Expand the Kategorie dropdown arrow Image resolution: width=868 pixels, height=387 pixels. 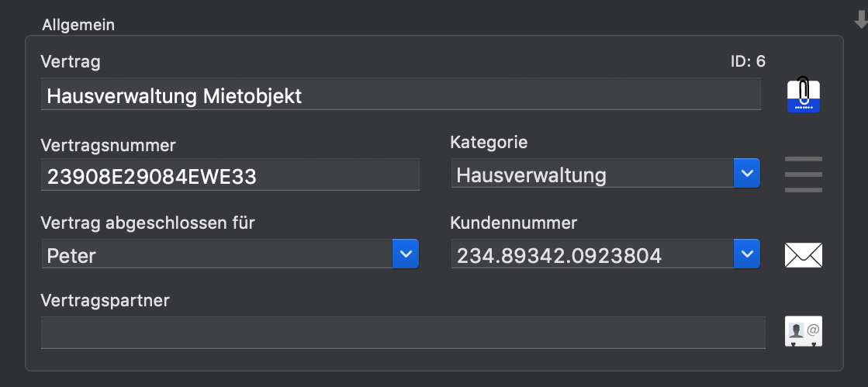pos(747,173)
